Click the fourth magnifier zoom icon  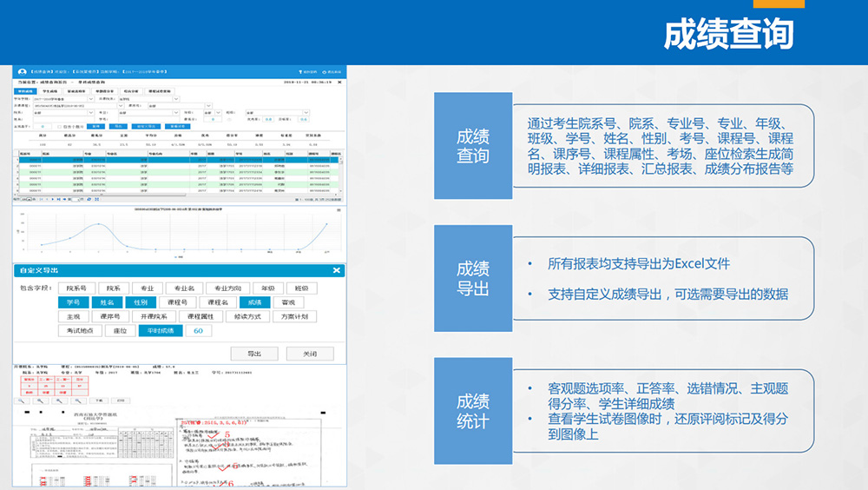pos(79,401)
